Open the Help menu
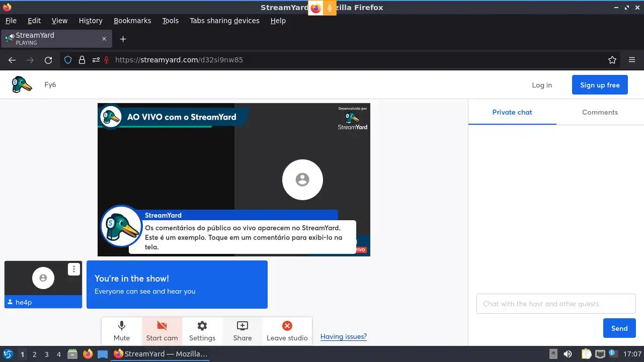The image size is (644, 362). (278, 21)
